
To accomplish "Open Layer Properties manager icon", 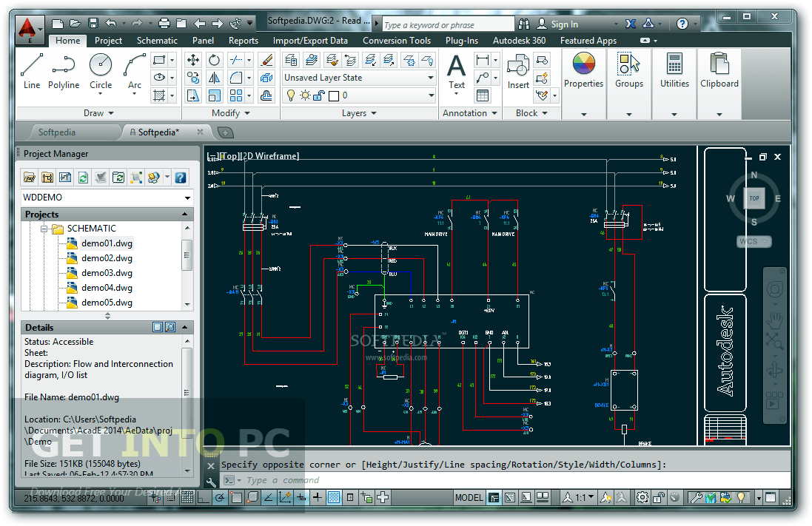I will pos(291,60).
